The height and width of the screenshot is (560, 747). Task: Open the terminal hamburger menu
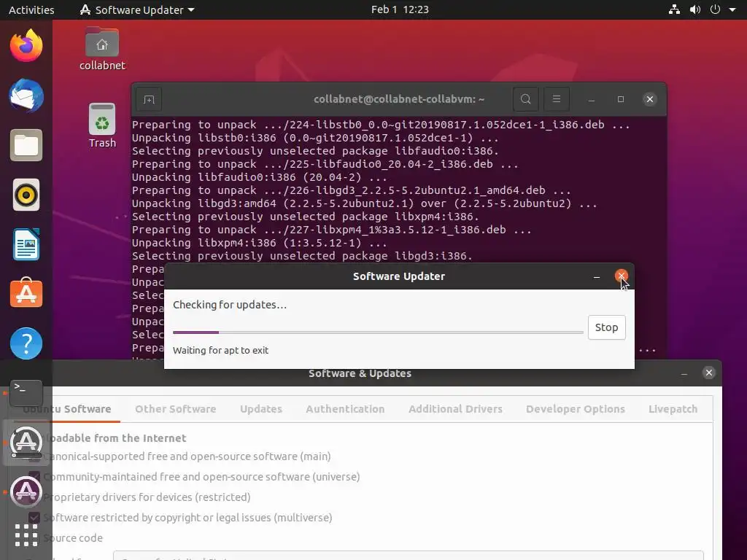(x=556, y=99)
